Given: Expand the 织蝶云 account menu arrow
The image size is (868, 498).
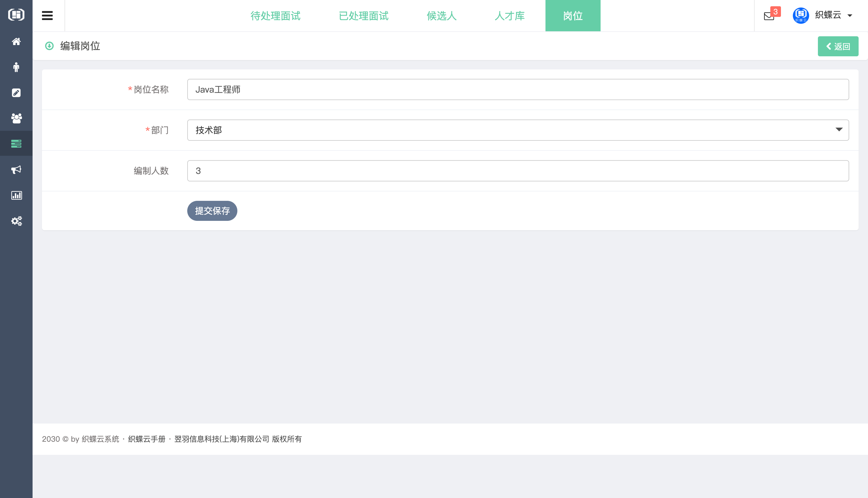Looking at the screenshot, I should pyautogui.click(x=850, y=16).
